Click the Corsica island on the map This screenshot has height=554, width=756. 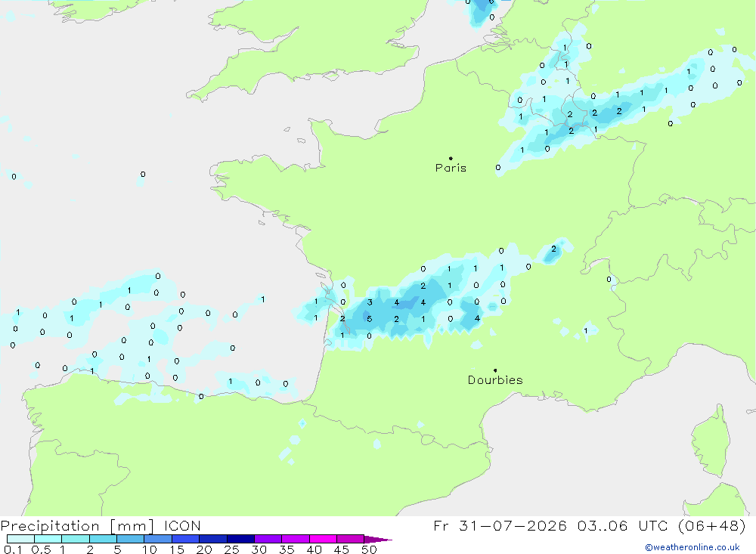tap(711, 441)
